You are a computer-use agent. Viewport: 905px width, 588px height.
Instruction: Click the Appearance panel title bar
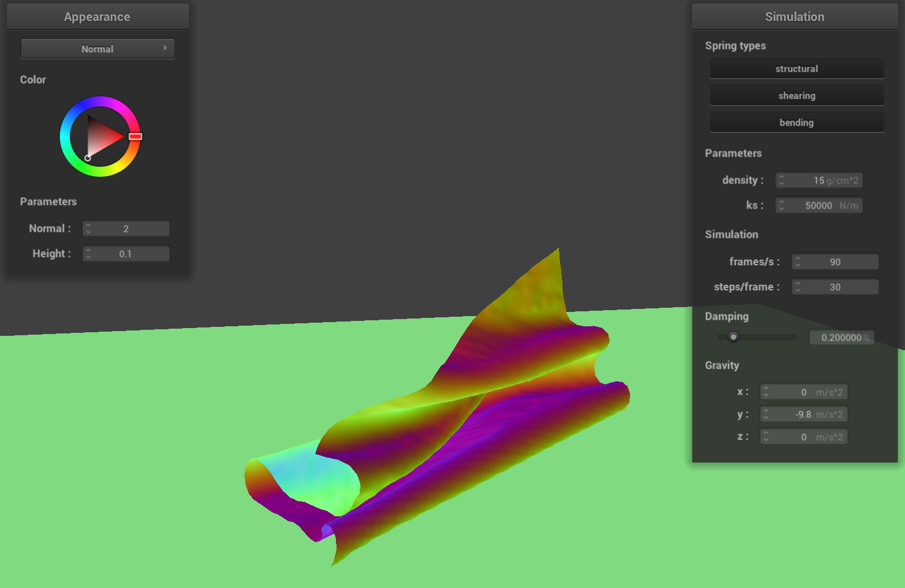[x=97, y=17]
